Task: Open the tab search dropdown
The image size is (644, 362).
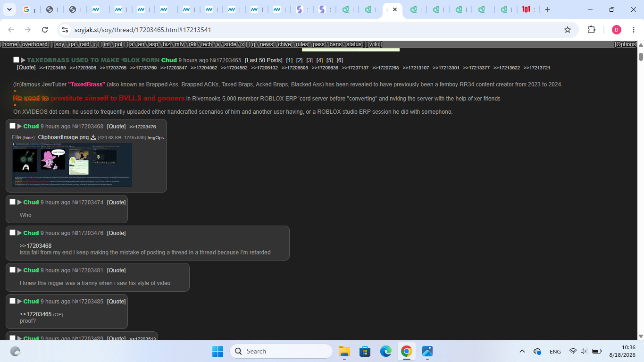Action: [x=9, y=9]
